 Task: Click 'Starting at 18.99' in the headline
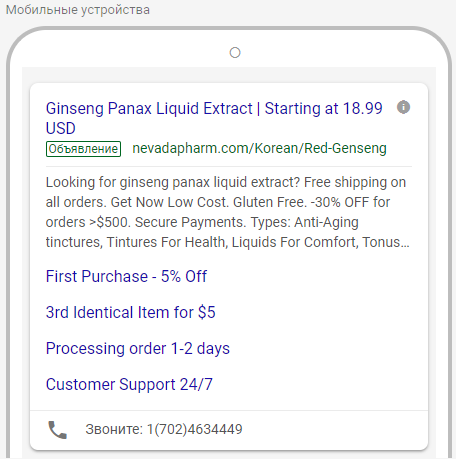pyautogui.click(x=323, y=108)
